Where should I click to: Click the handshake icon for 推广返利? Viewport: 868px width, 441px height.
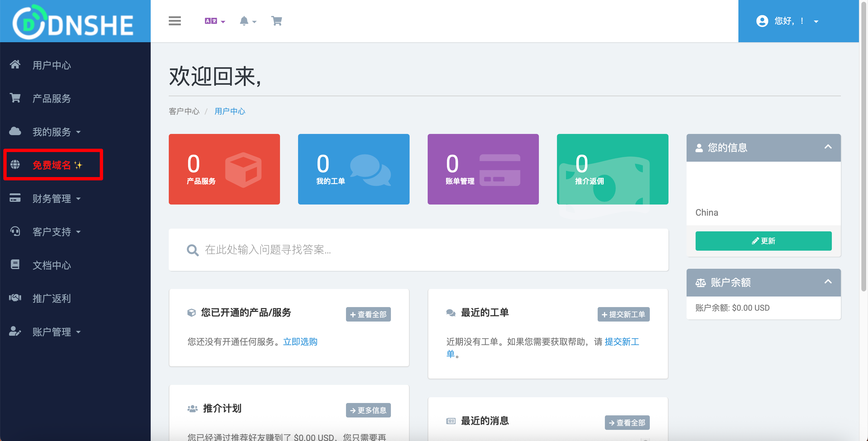coord(15,298)
